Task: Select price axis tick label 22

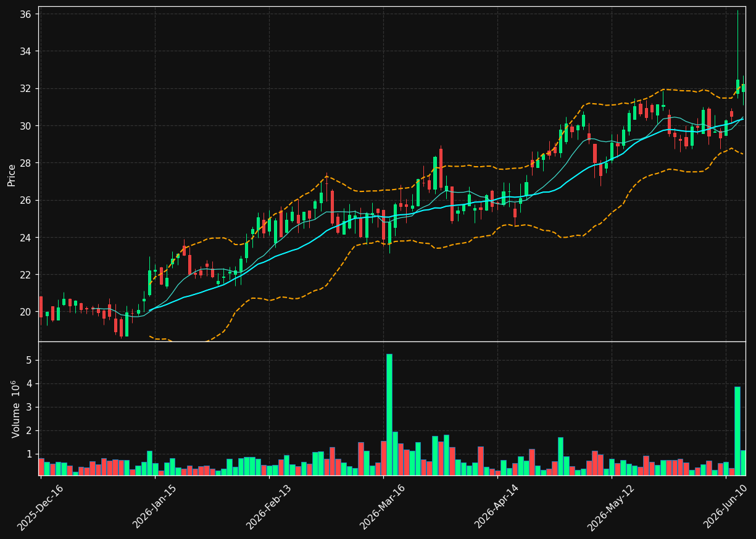Action: 26,275
